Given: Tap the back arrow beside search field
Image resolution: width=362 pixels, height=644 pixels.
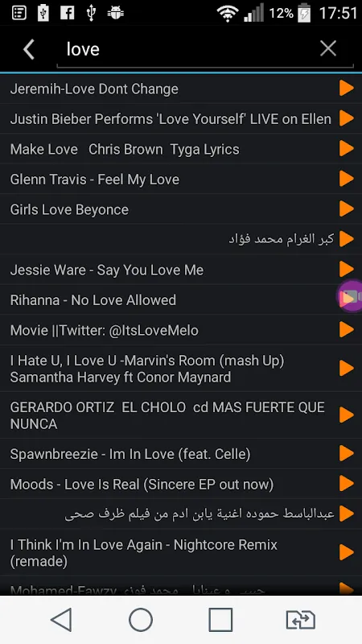Looking at the screenshot, I should point(29,49).
